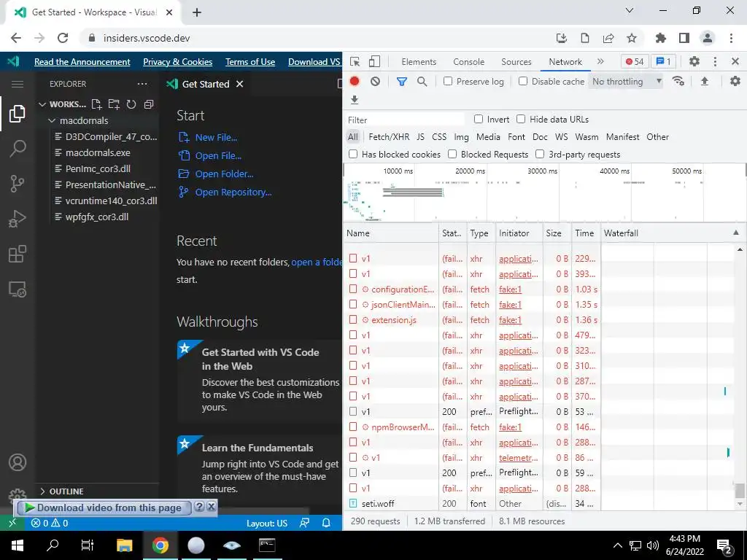Show more DevTools tabs chevron
This screenshot has width=747, height=560.
600,61
